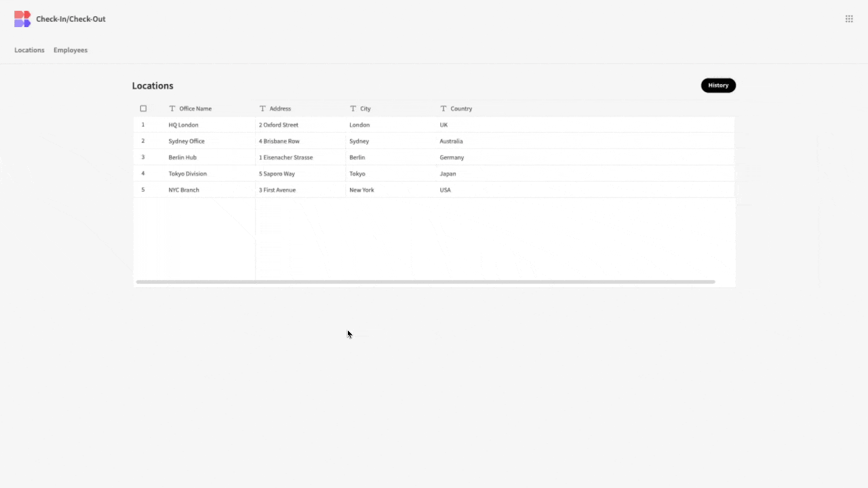Image resolution: width=868 pixels, height=488 pixels.
Task: Select the Tokyo Division cell
Action: [210, 174]
